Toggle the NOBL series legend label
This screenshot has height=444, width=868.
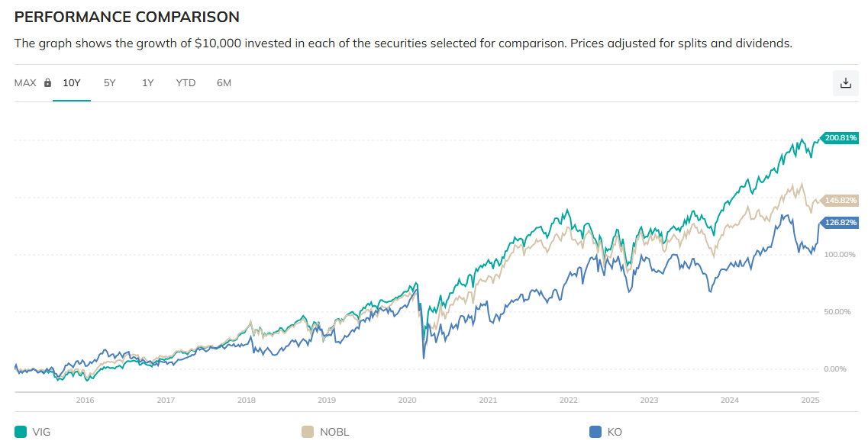coord(334,433)
